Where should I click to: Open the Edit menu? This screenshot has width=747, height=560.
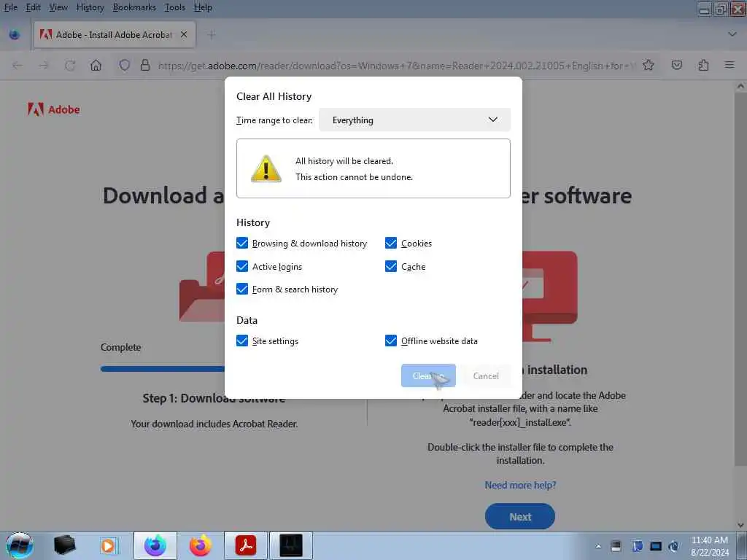pyautogui.click(x=33, y=7)
